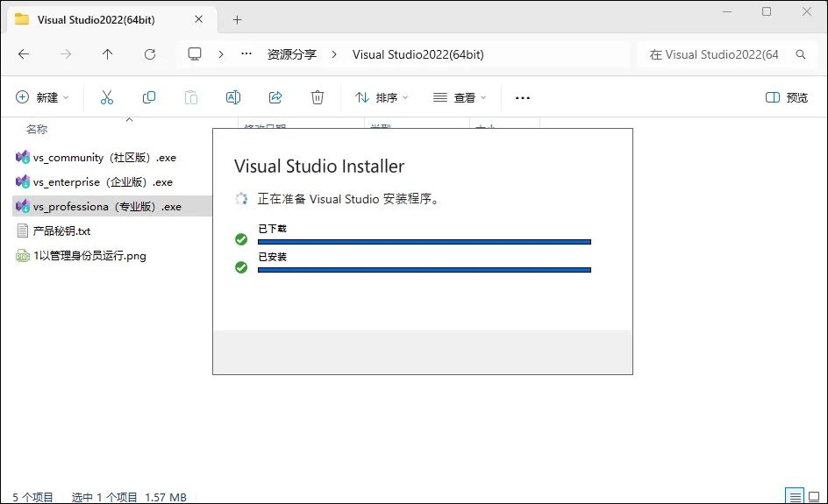828x504 pixels.
Task: Click the forward navigation arrow
Action: click(x=66, y=53)
